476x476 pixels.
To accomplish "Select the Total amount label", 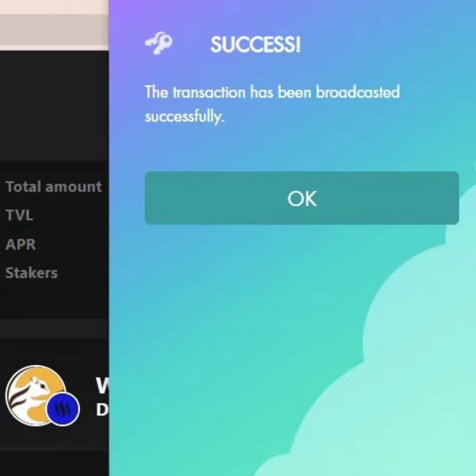I will 54,186.
